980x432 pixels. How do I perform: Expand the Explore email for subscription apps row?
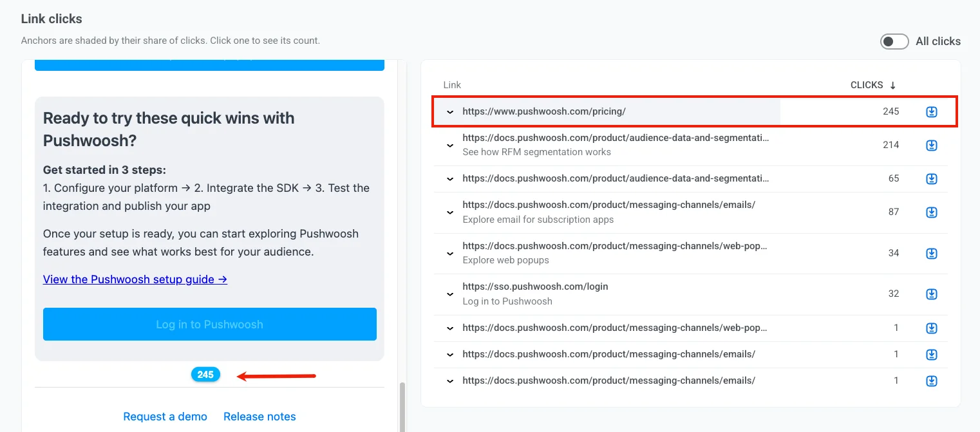(450, 212)
